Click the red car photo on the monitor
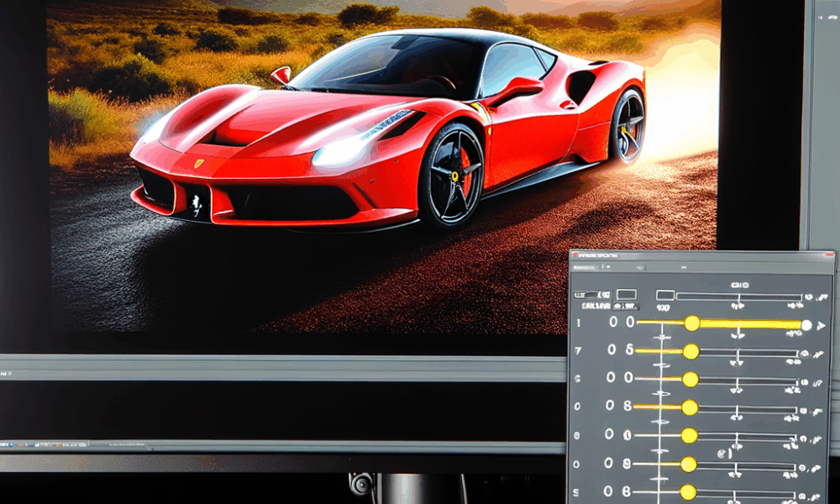The height and width of the screenshot is (504, 840). pos(384,166)
